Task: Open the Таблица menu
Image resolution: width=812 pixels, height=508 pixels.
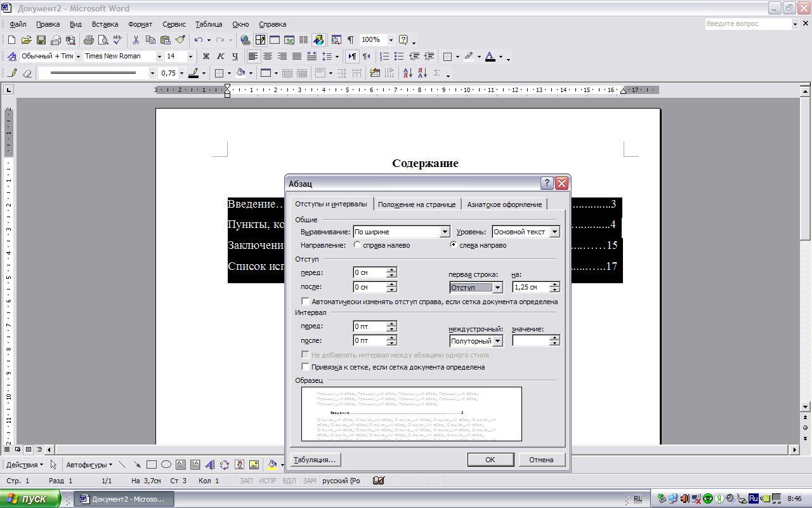Action: tap(209, 24)
